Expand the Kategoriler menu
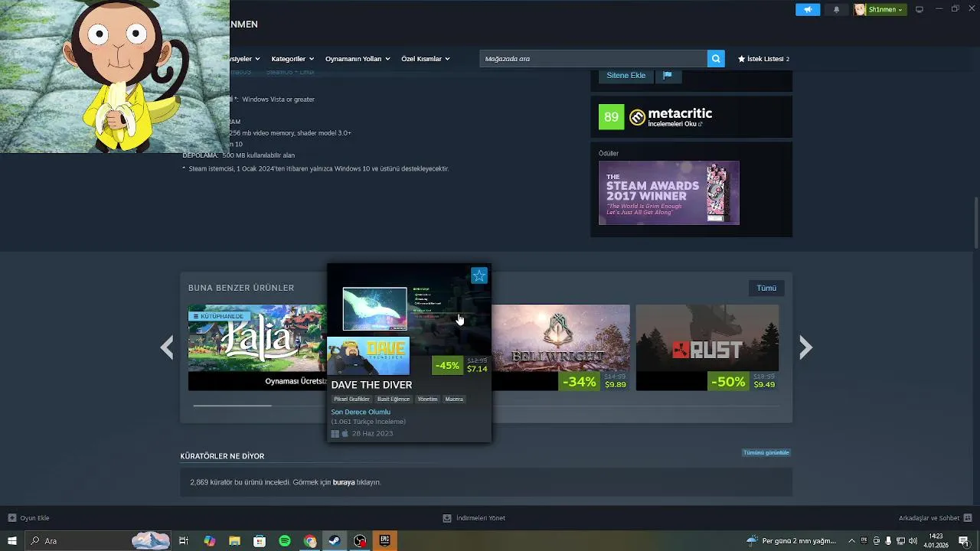Screen dimensions: 980x551 (x=292, y=59)
